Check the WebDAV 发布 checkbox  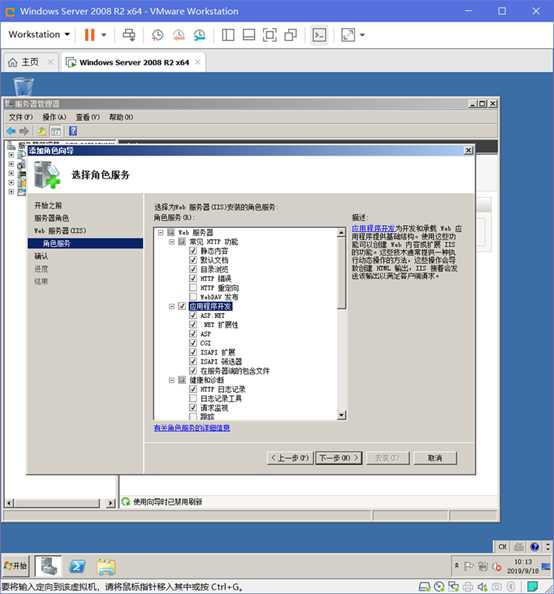(x=193, y=297)
